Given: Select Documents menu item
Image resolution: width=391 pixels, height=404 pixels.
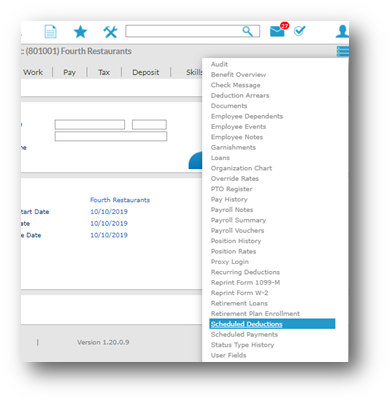Looking at the screenshot, I should (x=229, y=106).
